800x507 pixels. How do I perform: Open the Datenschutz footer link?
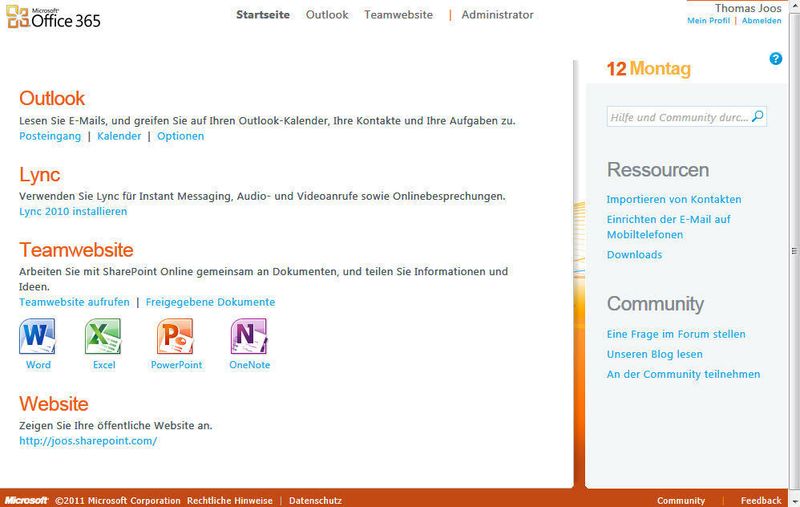click(x=315, y=500)
